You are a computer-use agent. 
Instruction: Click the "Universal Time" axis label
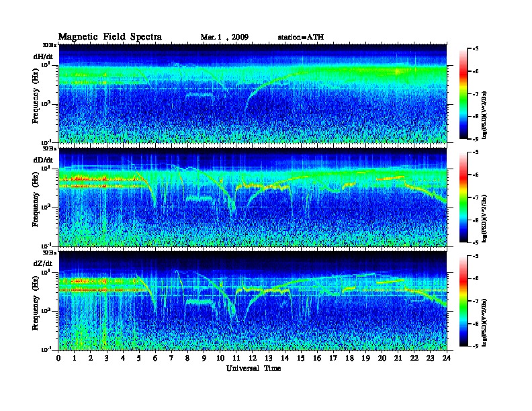point(253,368)
